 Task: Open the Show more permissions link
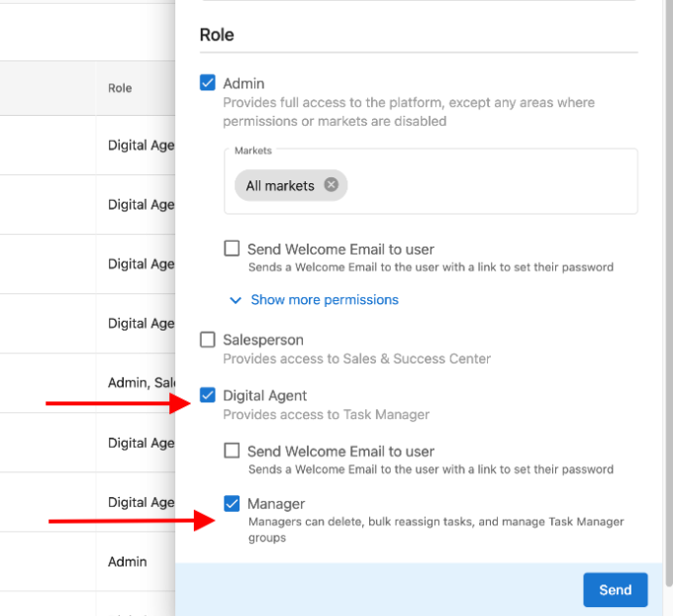coord(325,300)
